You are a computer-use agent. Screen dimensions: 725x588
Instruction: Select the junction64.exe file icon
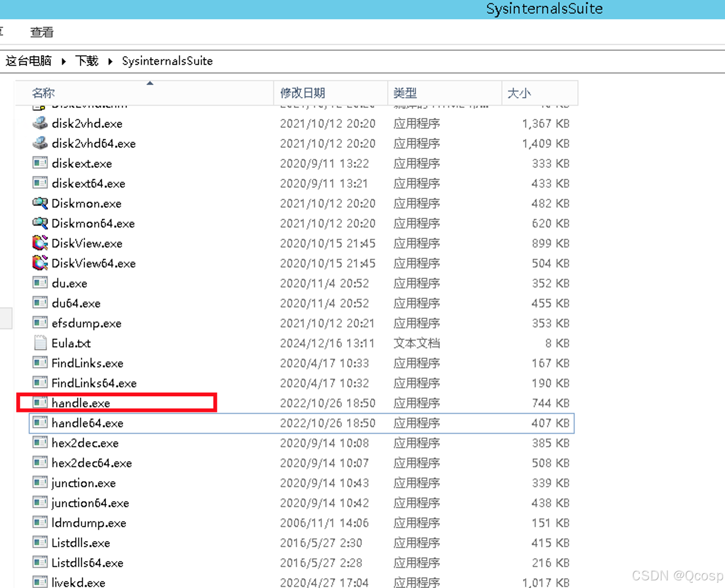pyautogui.click(x=40, y=503)
